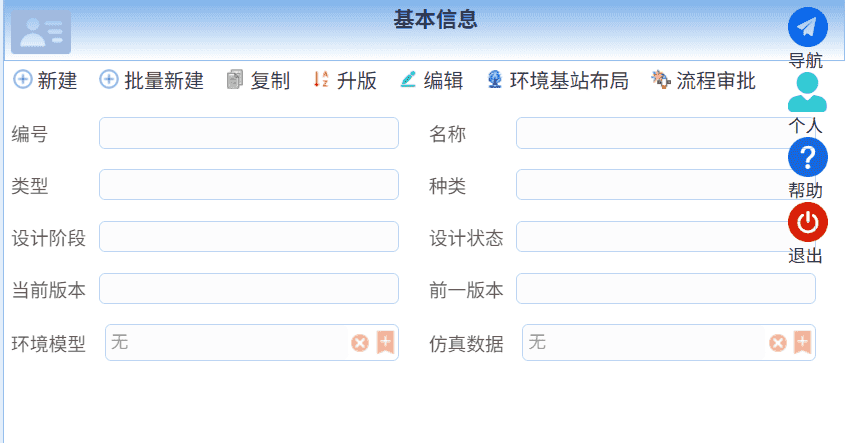Click the 新建 (New) toolbar button
846x443 pixels.
45,81
